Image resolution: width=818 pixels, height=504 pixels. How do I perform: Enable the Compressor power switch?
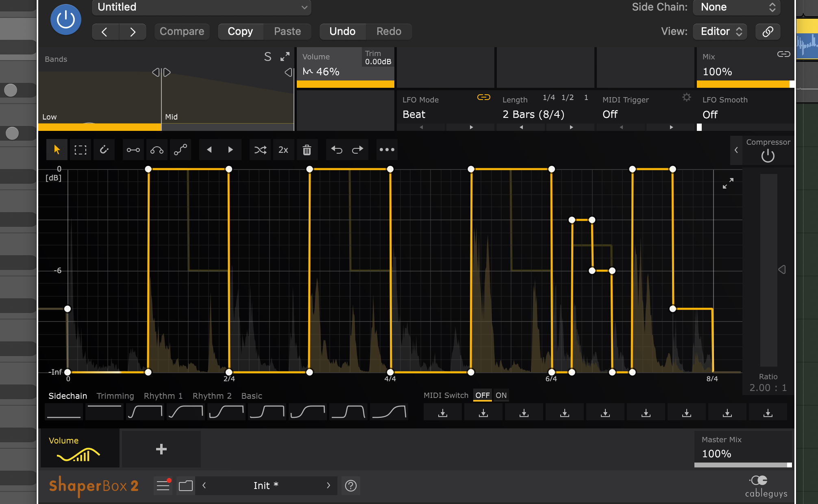(768, 156)
